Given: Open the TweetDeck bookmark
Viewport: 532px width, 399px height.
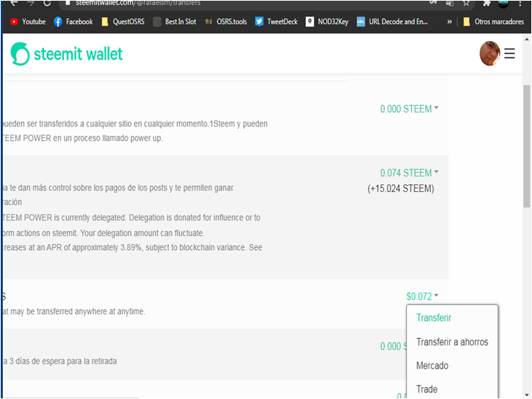Looking at the screenshot, I should tap(276, 22).
